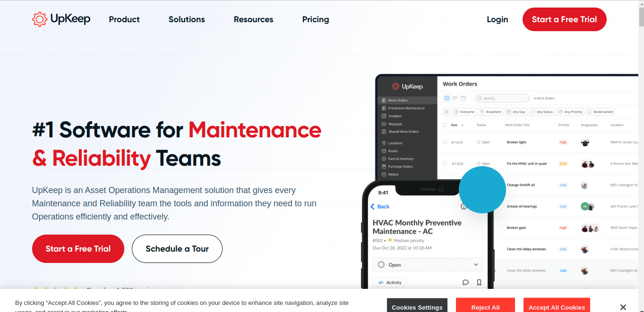Check the box for the 4/14/20 work order
The image size is (644, 312).
pyautogui.click(x=445, y=142)
